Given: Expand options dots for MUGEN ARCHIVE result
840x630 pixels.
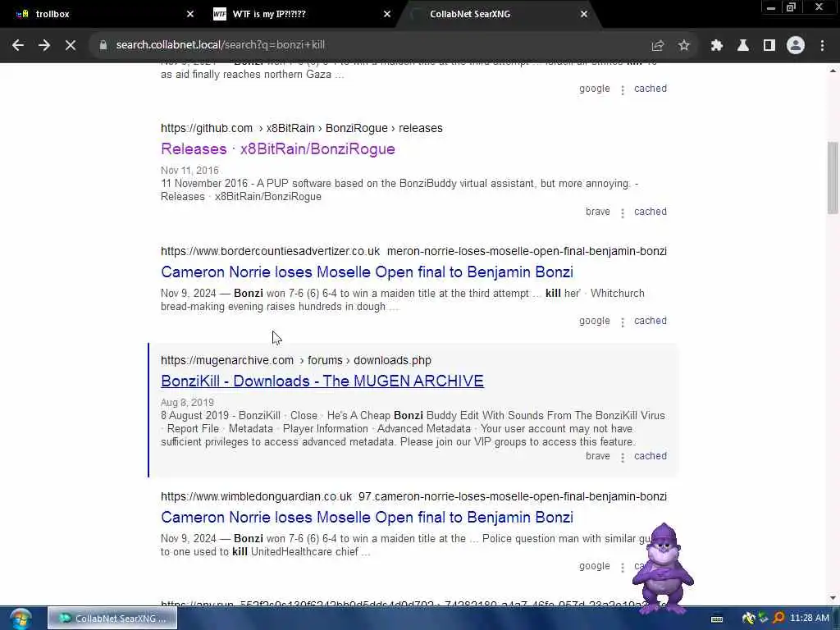Looking at the screenshot, I should click(623, 458).
